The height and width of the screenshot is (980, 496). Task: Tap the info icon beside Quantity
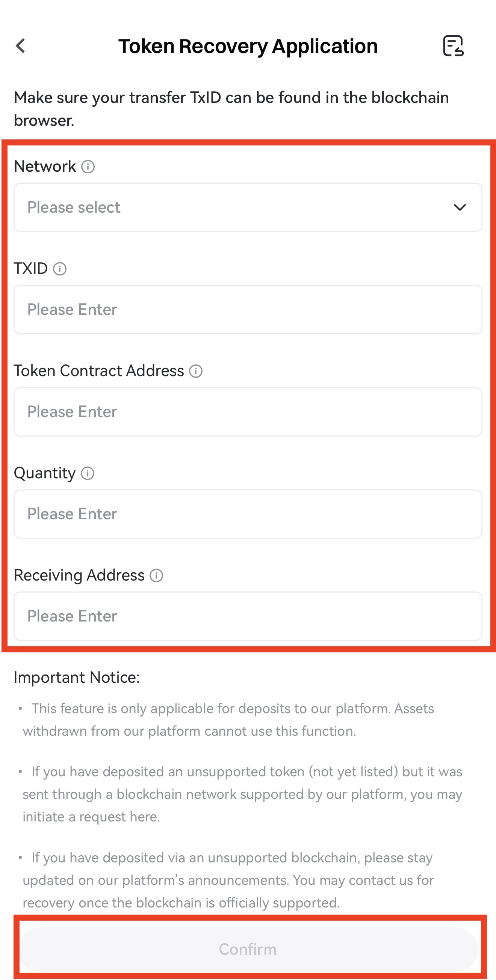(x=88, y=473)
